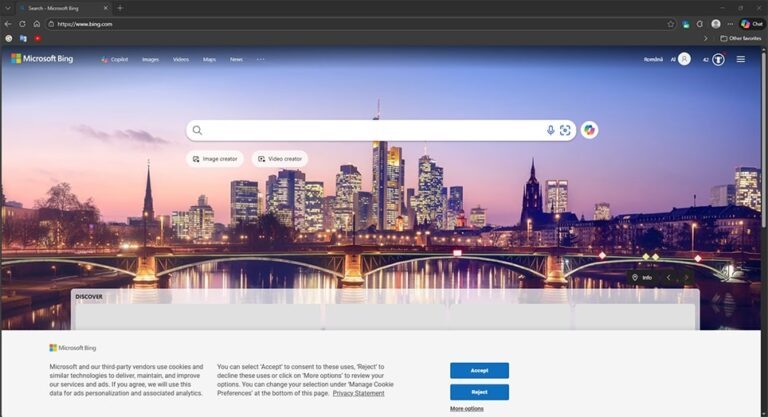Click the address bar URL
Viewport: 768px width, 417px height.
(x=85, y=24)
